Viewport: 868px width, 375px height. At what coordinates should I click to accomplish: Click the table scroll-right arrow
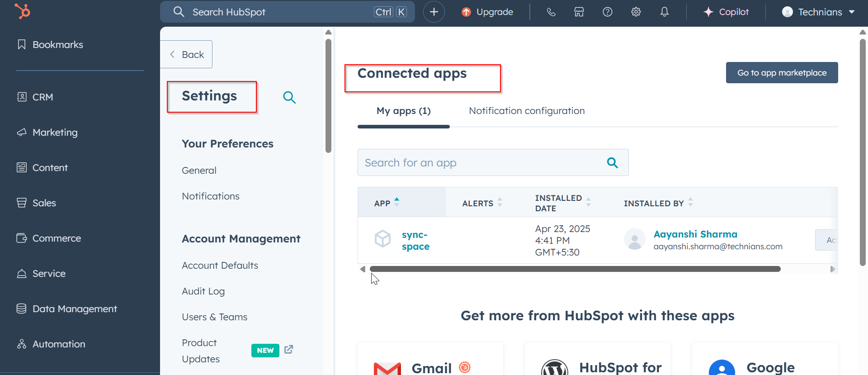833,269
